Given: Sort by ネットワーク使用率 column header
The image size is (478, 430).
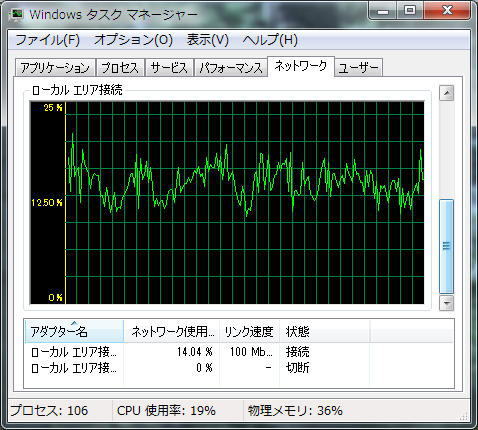Looking at the screenshot, I should click(171, 331).
